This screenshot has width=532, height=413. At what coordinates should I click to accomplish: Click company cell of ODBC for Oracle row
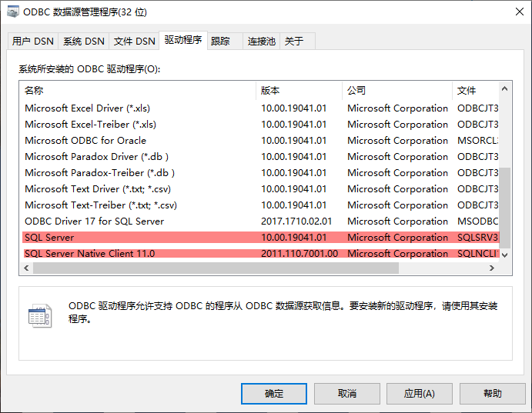(397, 141)
